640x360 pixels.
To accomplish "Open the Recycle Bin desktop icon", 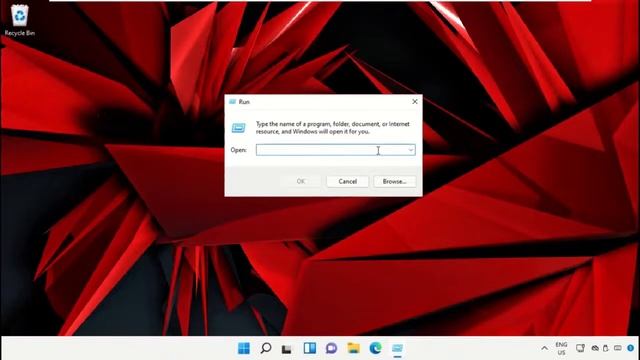I will point(20,20).
